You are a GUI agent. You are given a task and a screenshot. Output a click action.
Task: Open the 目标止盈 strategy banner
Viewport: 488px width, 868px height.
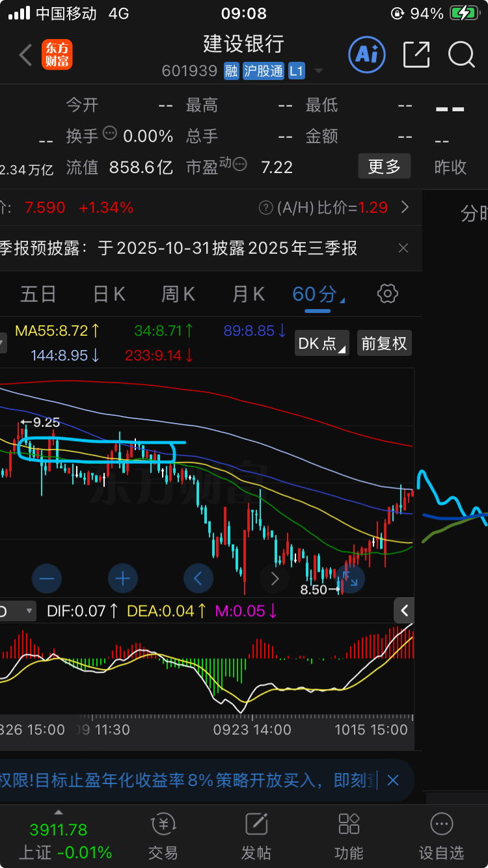tap(189, 780)
